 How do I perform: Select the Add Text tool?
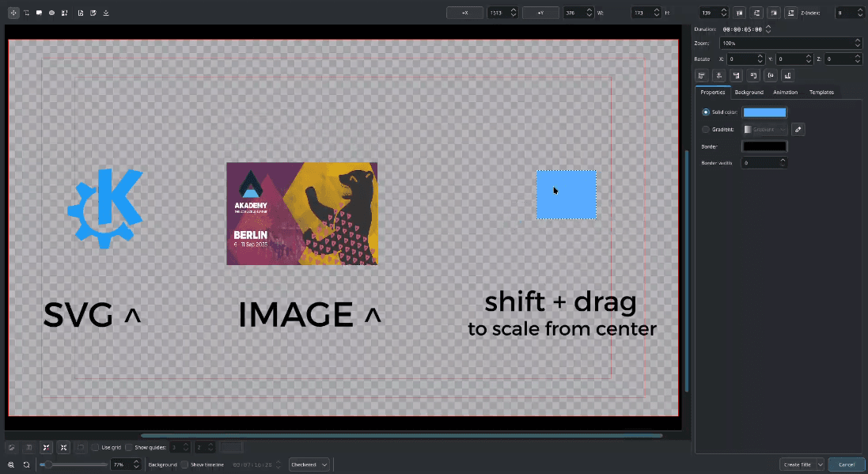click(x=26, y=13)
